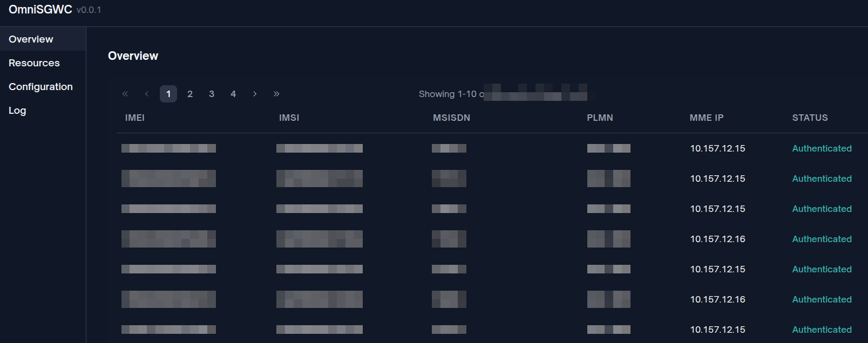
Task: Open the Overview sidebar item
Action: [x=31, y=39]
